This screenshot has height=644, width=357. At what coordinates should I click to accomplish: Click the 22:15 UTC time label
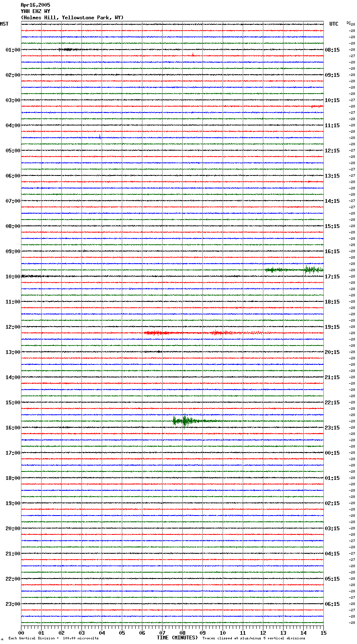point(332,403)
